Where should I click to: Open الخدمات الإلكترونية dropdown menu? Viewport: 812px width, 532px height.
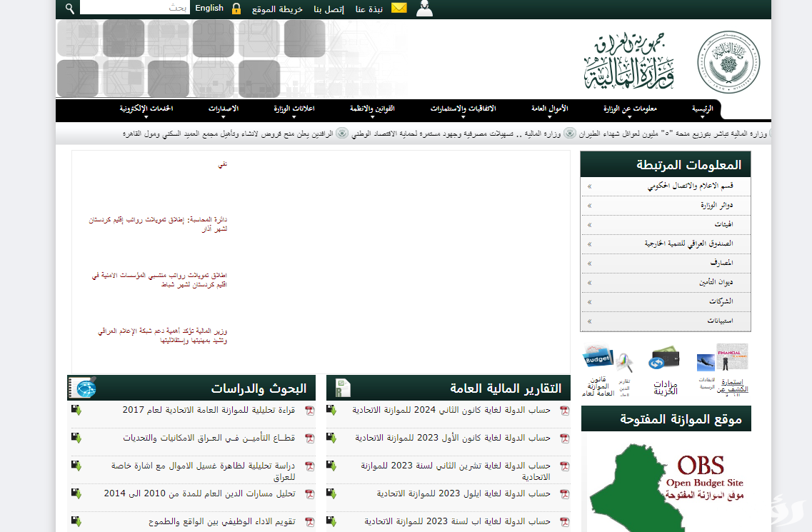[146, 109]
